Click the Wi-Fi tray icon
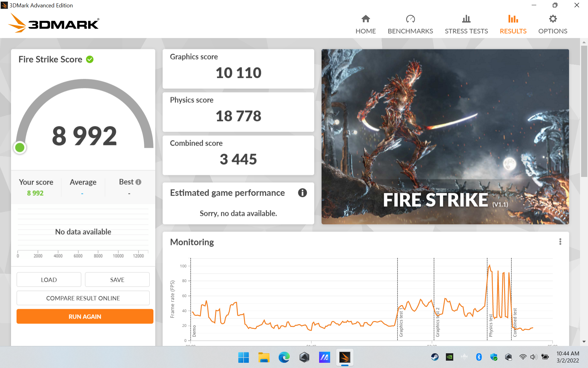The height and width of the screenshot is (368, 588). 523,357
